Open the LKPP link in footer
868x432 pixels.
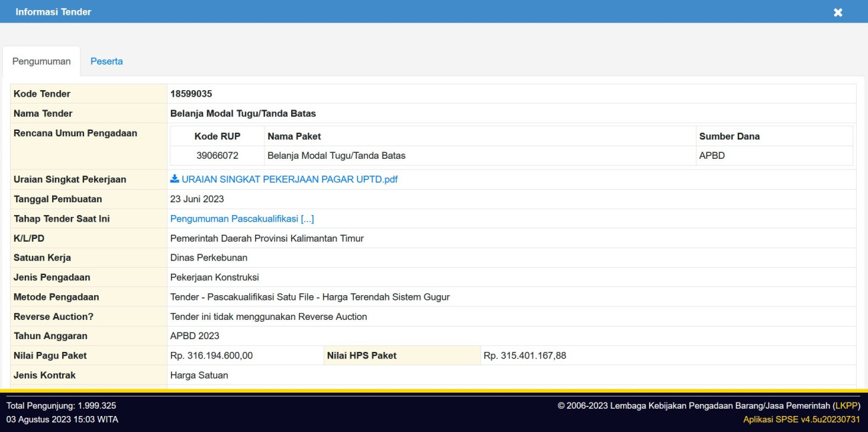coord(847,406)
